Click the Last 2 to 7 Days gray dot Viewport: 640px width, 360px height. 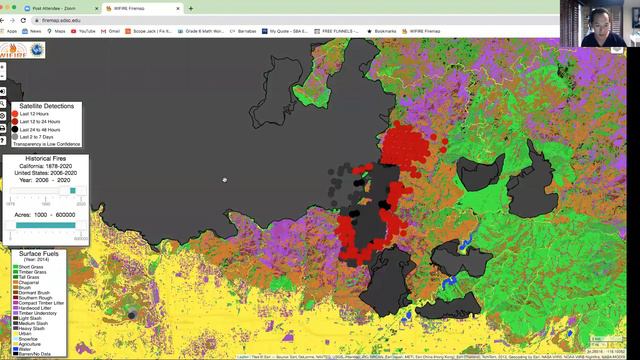15,137
